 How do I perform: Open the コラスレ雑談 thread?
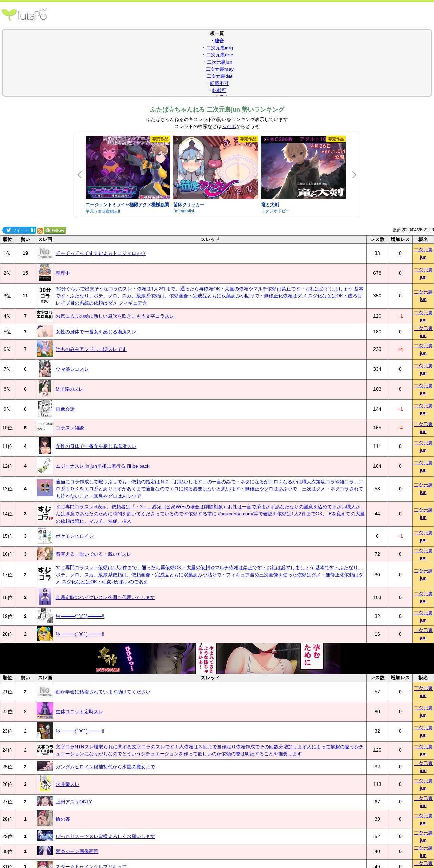[70, 428]
